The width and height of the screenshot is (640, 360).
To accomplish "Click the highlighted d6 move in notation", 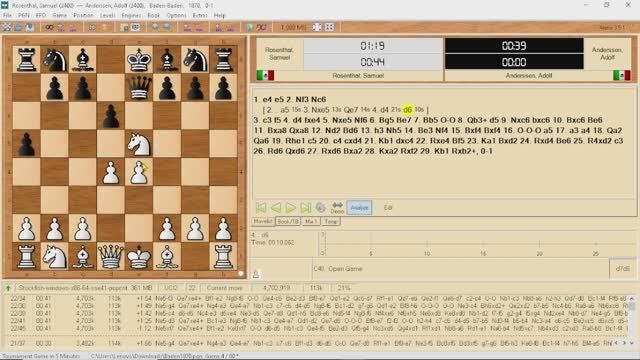I will (407, 110).
